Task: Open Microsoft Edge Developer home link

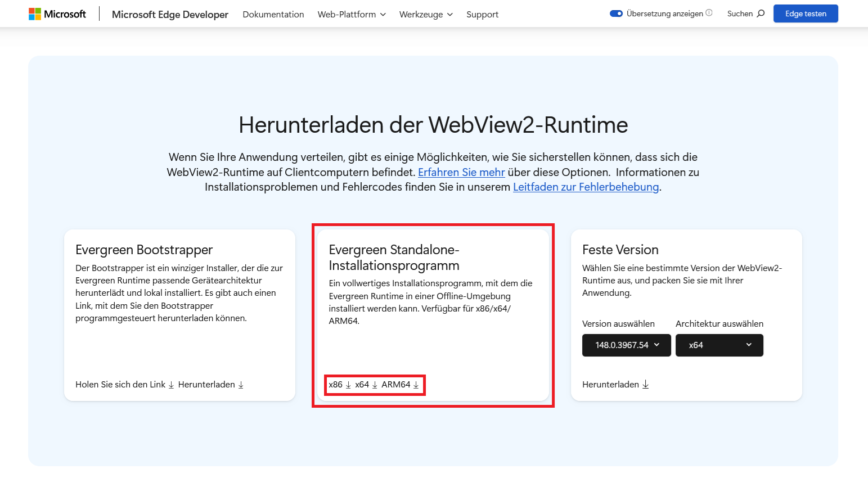Action: pyautogui.click(x=170, y=14)
